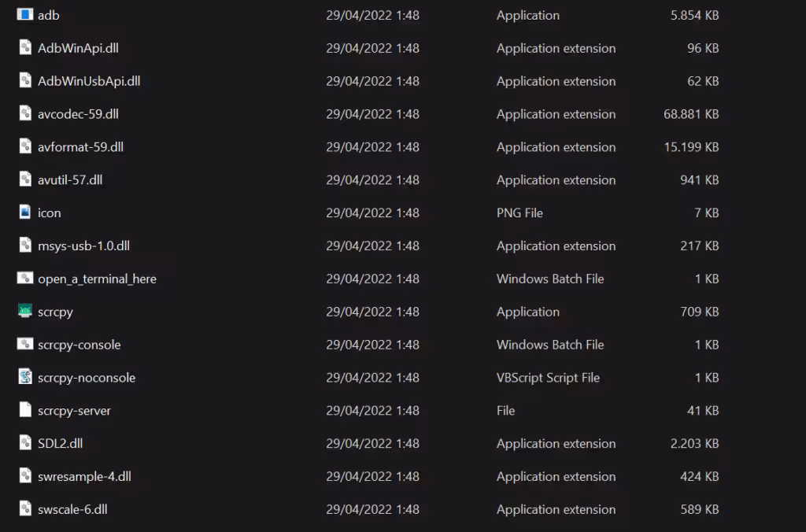Click the 7 KB size of icon file

click(x=706, y=212)
